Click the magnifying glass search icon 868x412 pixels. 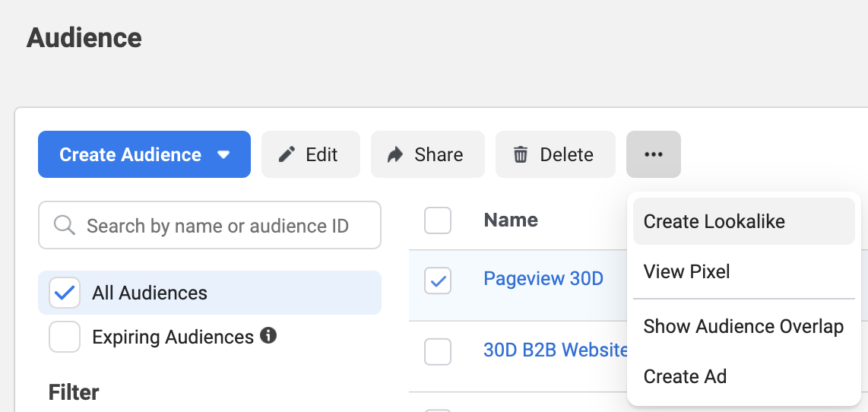[64, 225]
